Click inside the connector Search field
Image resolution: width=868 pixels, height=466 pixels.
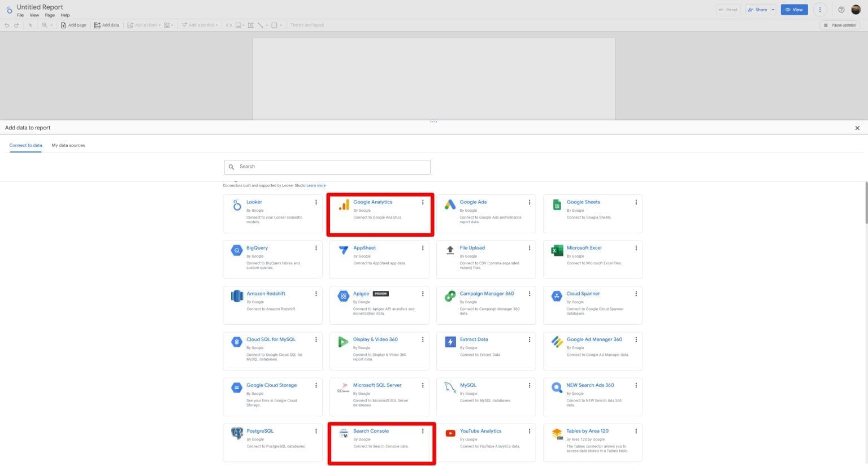point(327,167)
